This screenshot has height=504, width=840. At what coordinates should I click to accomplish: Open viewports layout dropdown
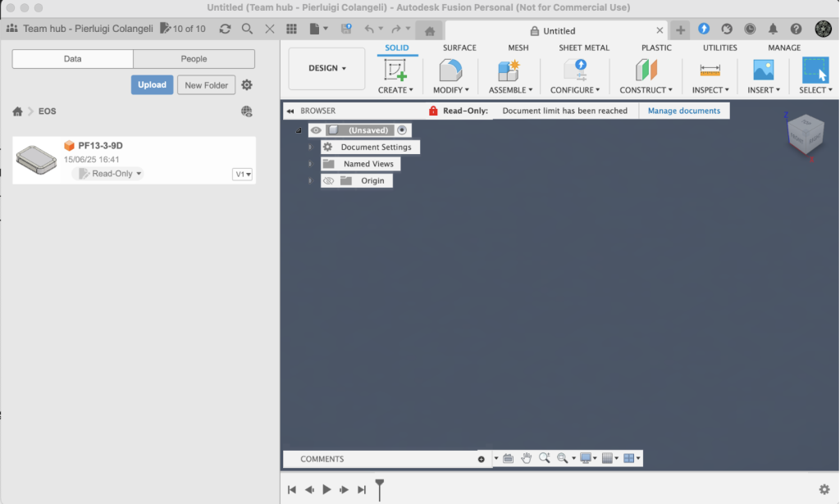tap(632, 458)
